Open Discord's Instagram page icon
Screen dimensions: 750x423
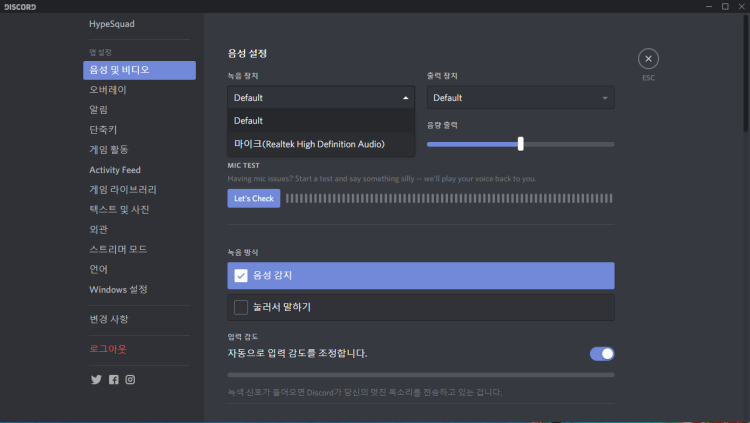tap(130, 379)
